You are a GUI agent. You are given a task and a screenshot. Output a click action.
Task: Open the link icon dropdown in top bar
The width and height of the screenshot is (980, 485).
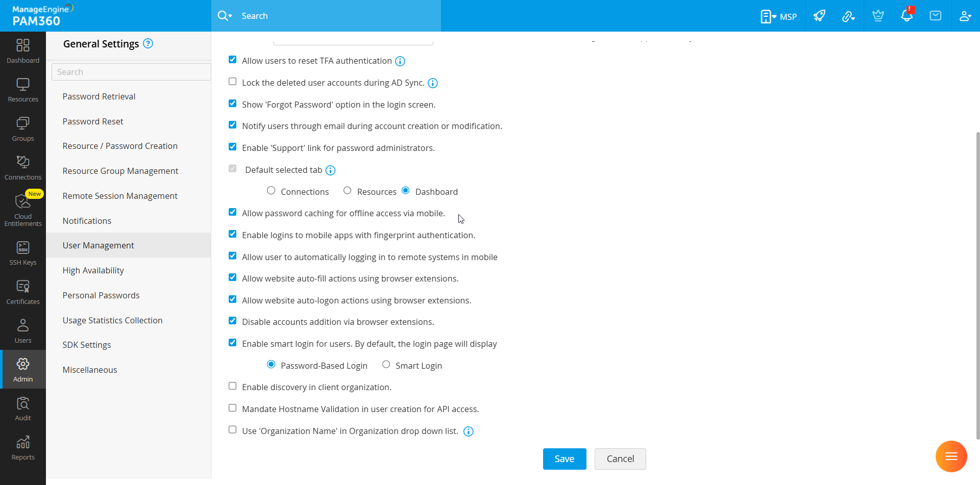pos(849,16)
